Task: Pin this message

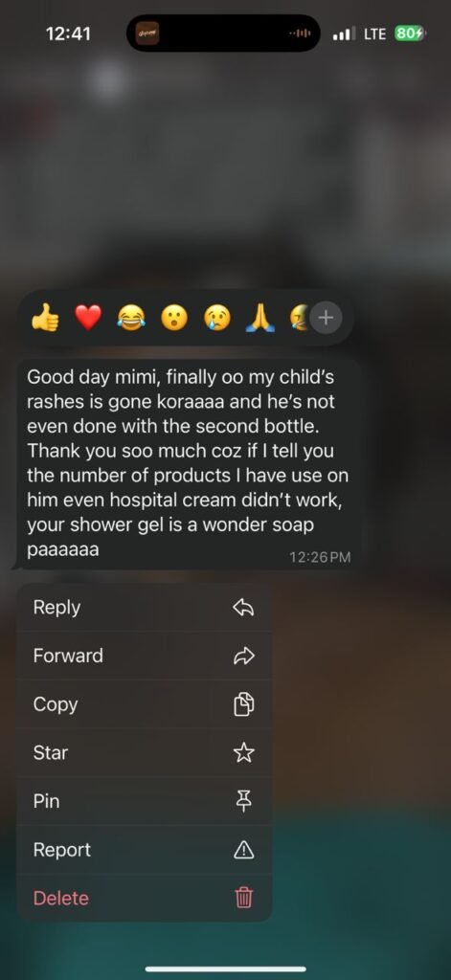Action: (145, 801)
